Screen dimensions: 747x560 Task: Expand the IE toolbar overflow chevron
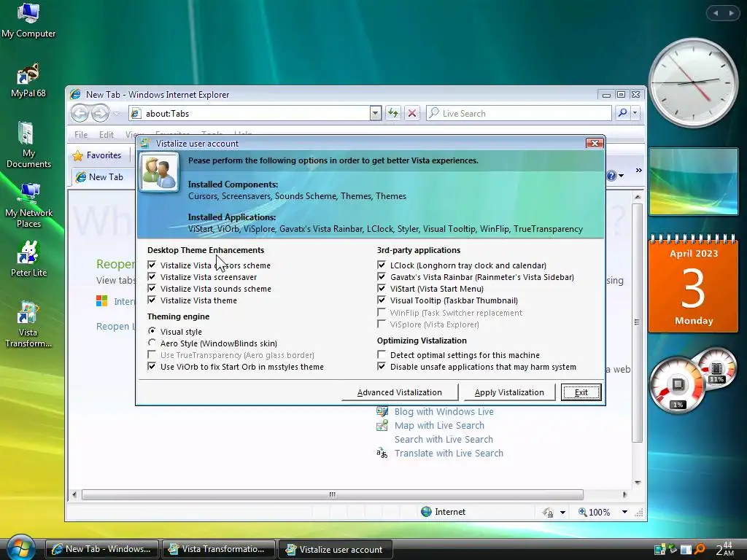pyautogui.click(x=638, y=171)
